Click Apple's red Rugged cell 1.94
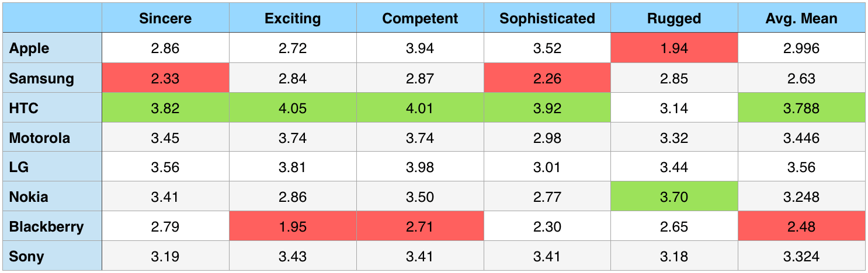868x273 pixels. (x=674, y=48)
